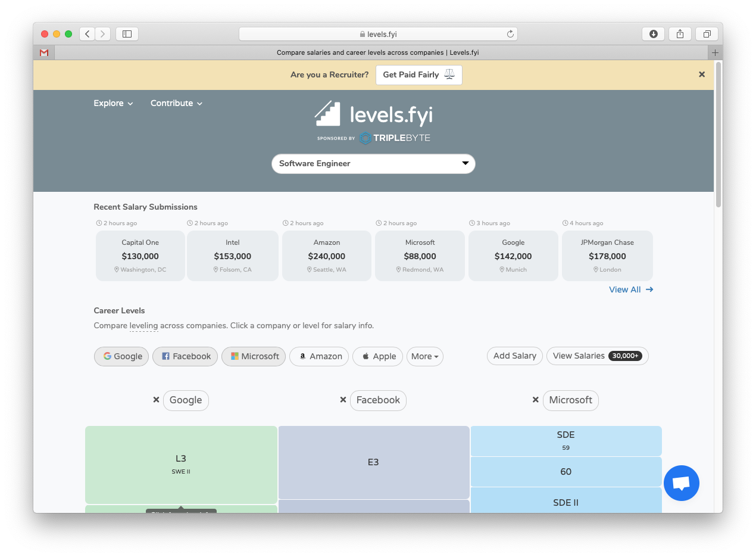Open the pinned Gmail tab

pyautogui.click(x=44, y=52)
